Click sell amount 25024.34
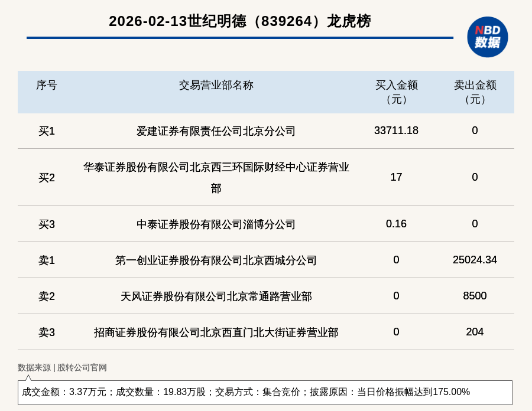The width and height of the screenshot is (532, 411). pyautogui.click(x=475, y=260)
